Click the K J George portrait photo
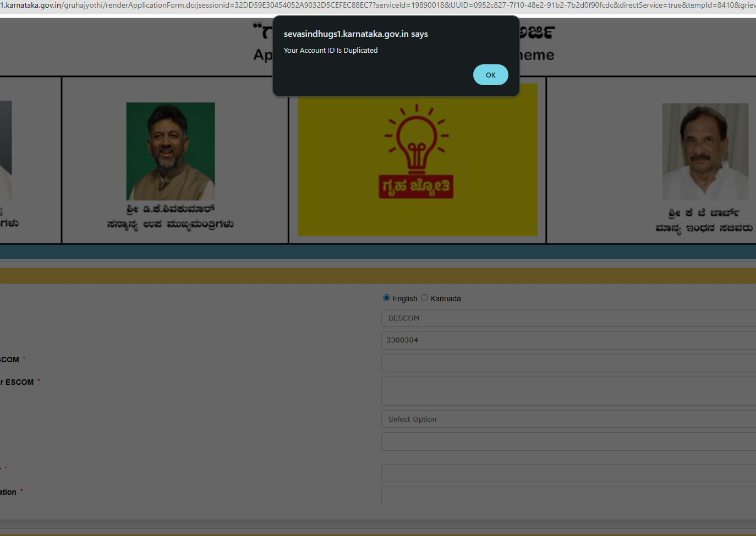 [705, 152]
